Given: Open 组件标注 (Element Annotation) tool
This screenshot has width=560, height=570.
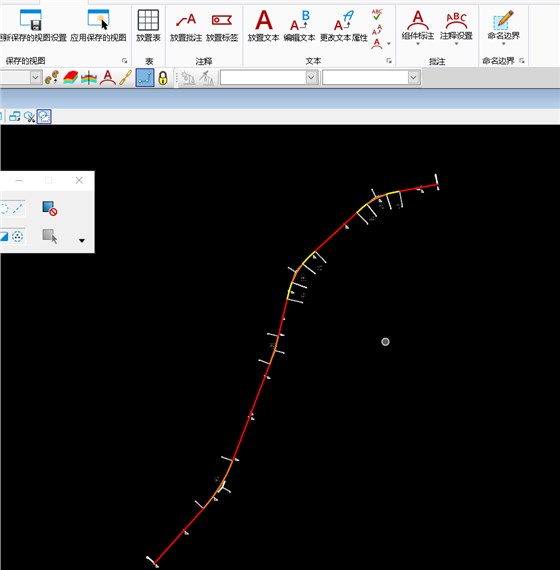Looking at the screenshot, I should pos(418,20).
